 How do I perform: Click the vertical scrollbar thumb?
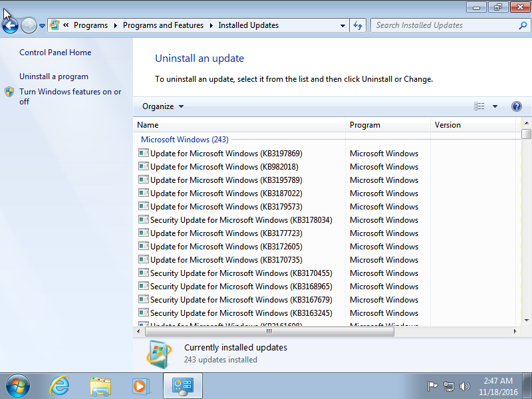pos(527,134)
